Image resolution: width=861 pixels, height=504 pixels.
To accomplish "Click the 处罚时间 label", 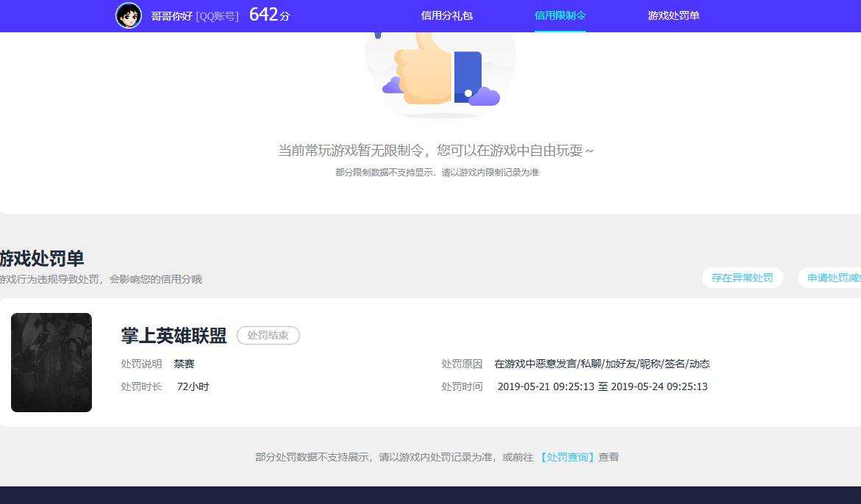I will click(x=462, y=386).
